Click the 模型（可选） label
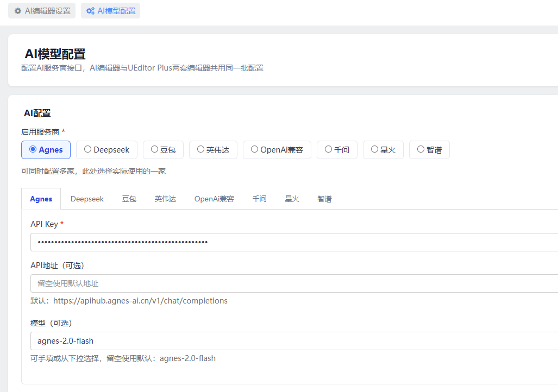558x392 pixels. point(51,323)
